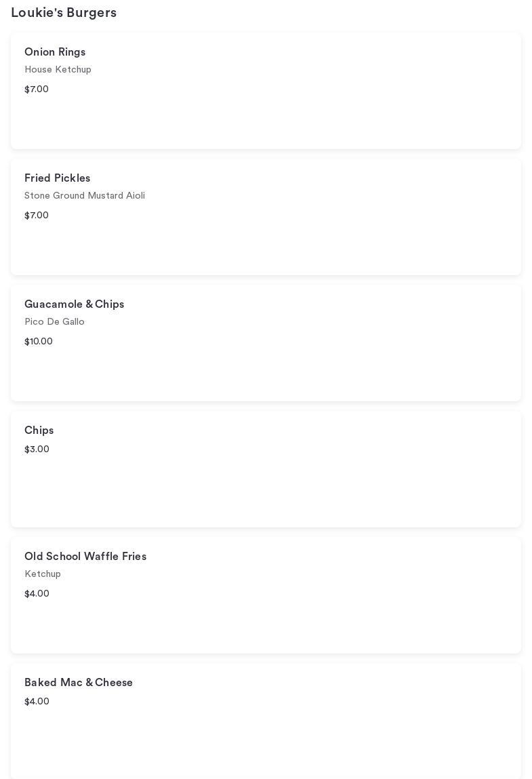This screenshot has width=532, height=779.
Task: Click the Pico De Gallo description
Action: [x=54, y=322]
